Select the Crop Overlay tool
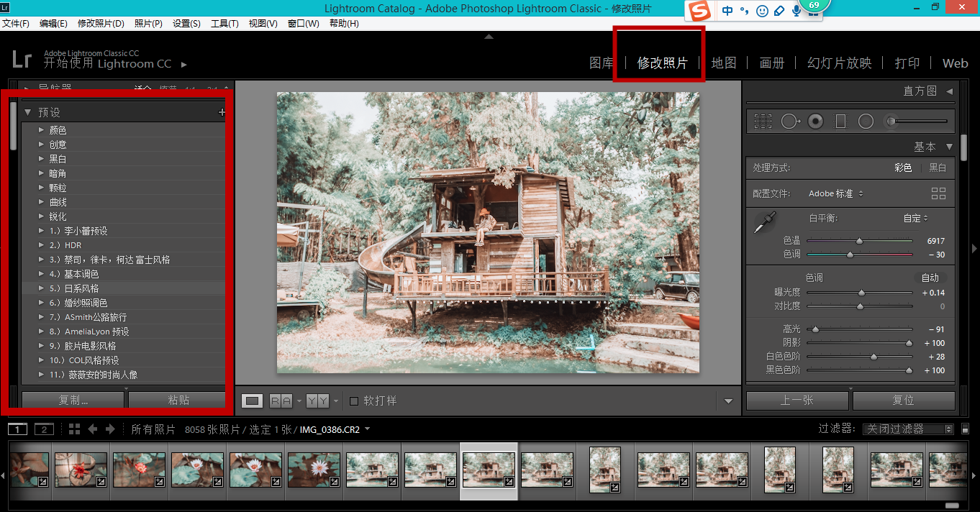This screenshot has width=980, height=512. 763,122
